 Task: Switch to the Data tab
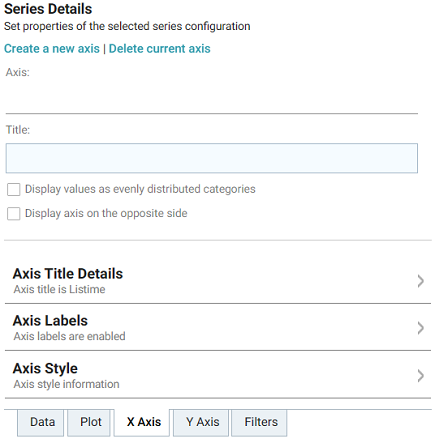(x=42, y=422)
